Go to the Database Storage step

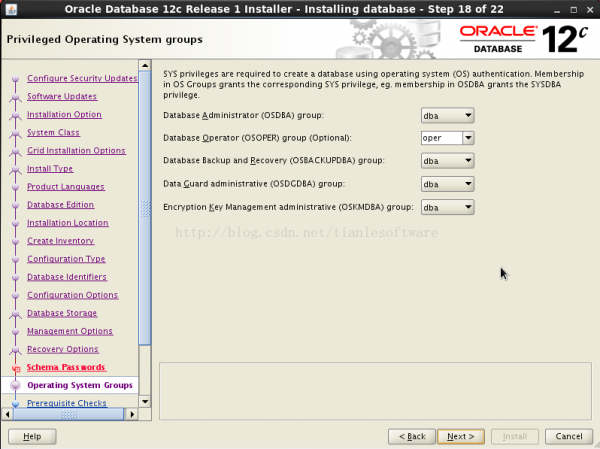pyautogui.click(x=62, y=313)
